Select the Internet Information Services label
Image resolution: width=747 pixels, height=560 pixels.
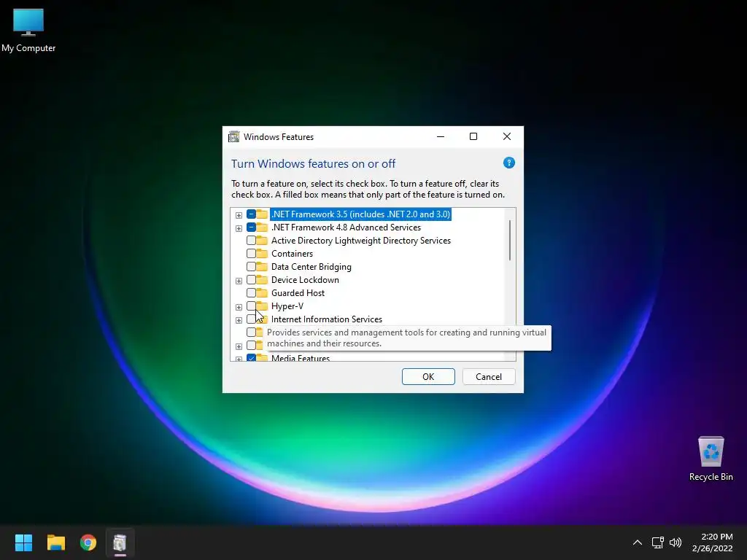[x=327, y=319]
